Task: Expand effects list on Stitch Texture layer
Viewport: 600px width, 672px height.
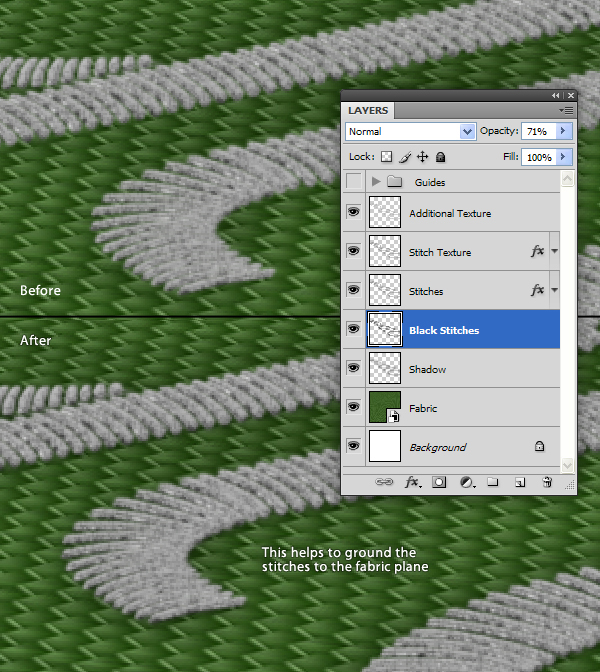Action: point(555,251)
